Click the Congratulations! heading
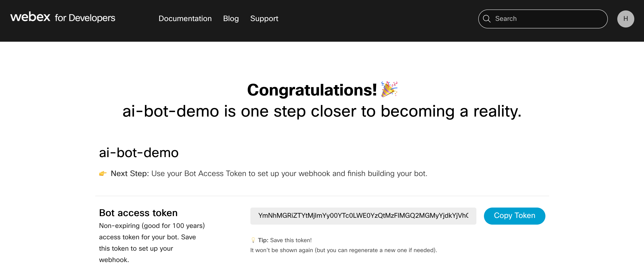This screenshot has width=644, height=272. [312, 90]
